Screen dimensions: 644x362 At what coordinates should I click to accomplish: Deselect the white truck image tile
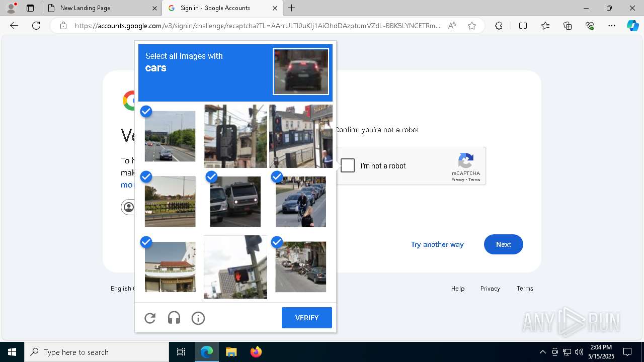click(x=235, y=202)
